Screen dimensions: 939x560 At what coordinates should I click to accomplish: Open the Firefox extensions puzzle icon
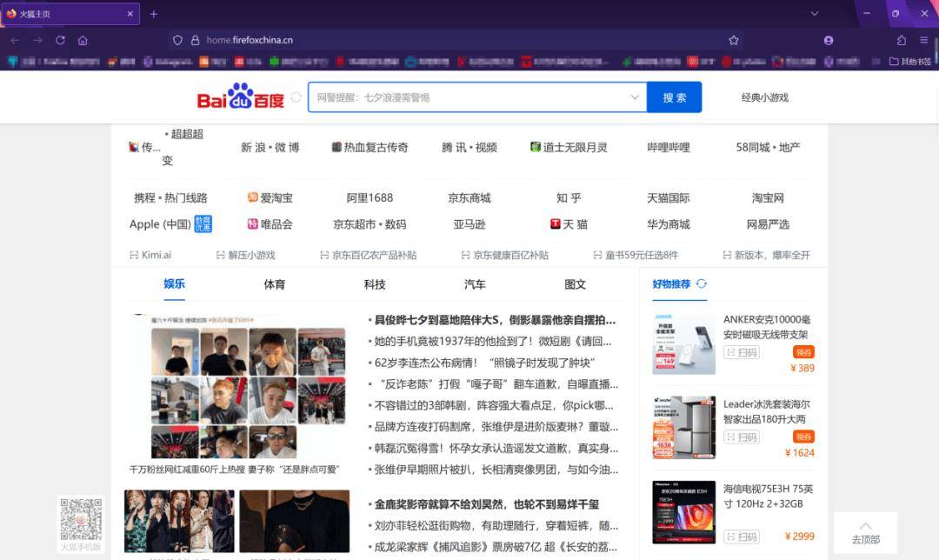tap(902, 40)
